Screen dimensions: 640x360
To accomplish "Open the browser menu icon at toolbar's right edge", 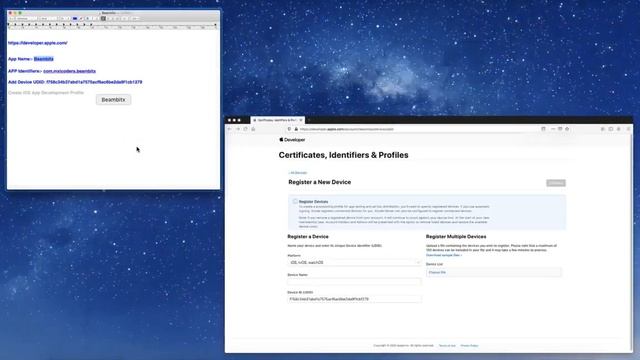I will [628, 129].
